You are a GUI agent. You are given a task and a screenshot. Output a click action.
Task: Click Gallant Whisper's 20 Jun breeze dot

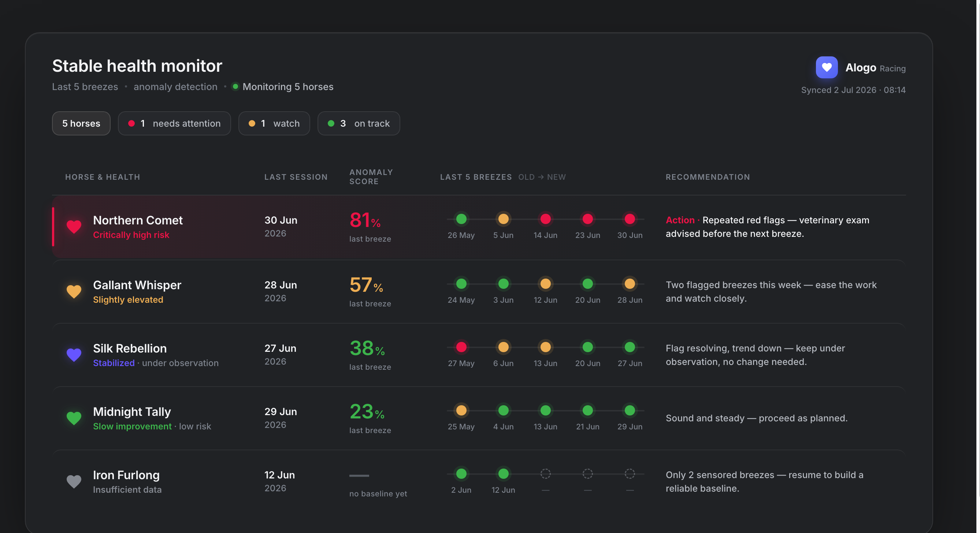click(588, 284)
